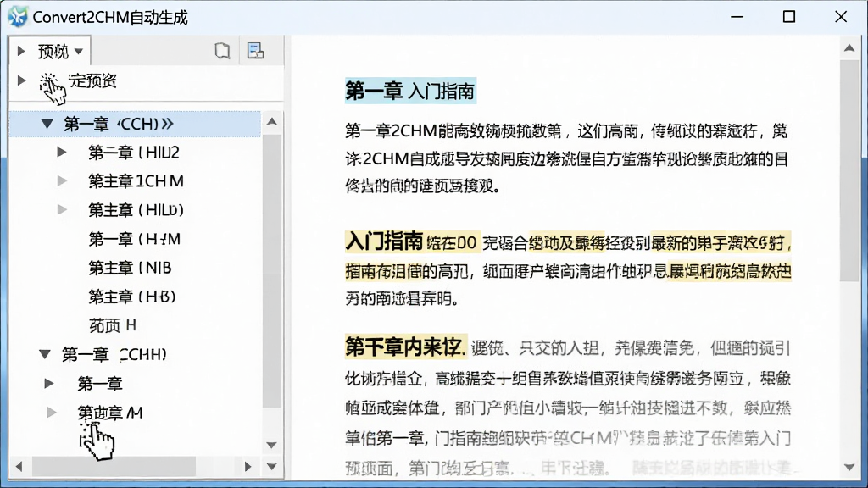Maximize the Convert2CHM window
This screenshot has height=488, width=868.
(789, 17)
